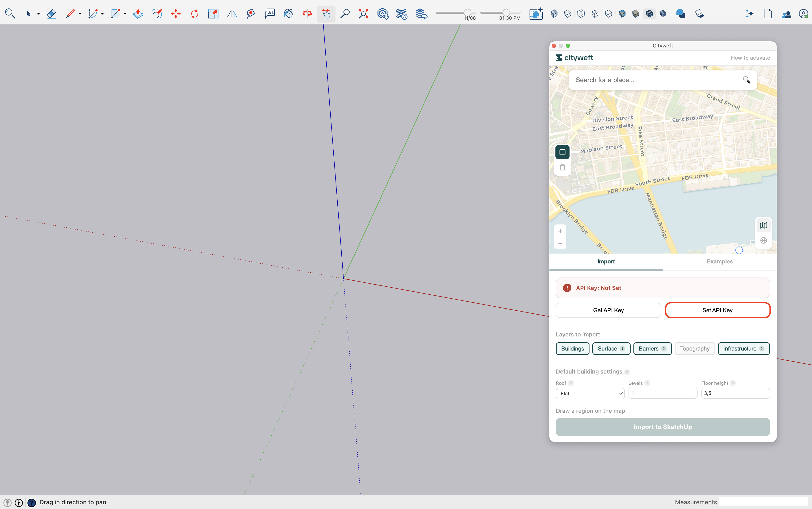Viewport: 812px width, 509px height.
Task: Select the Rotate tool
Action: [x=194, y=14]
